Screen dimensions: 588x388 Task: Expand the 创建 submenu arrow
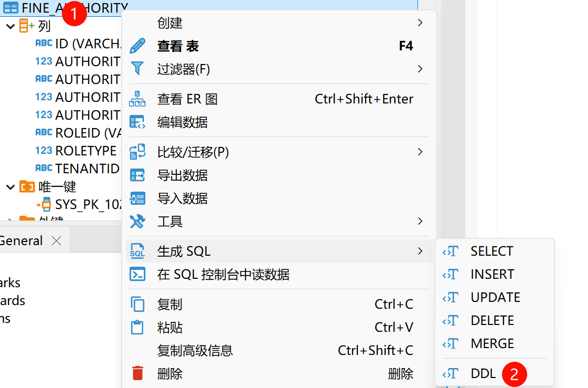coord(420,23)
